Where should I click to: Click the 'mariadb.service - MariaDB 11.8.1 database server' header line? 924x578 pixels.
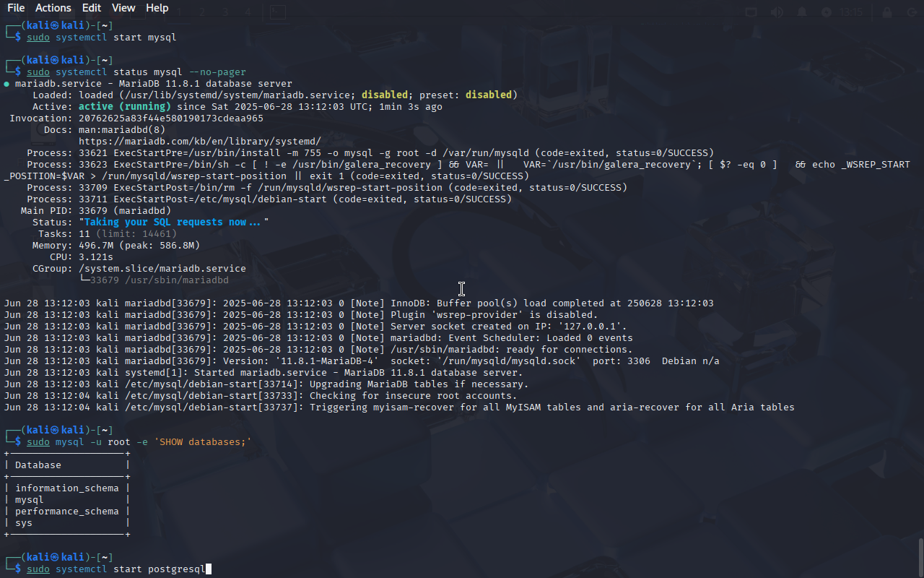pos(154,83)
